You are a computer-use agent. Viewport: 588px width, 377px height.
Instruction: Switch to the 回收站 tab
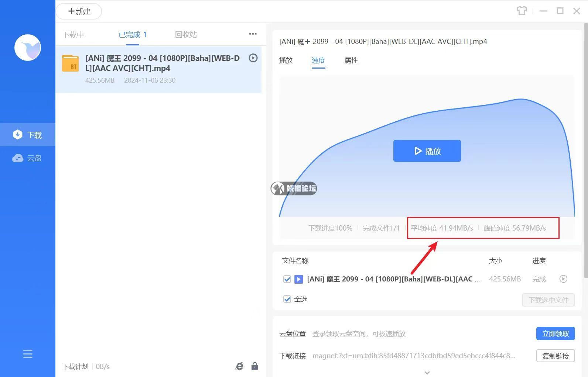pos(186,35)
